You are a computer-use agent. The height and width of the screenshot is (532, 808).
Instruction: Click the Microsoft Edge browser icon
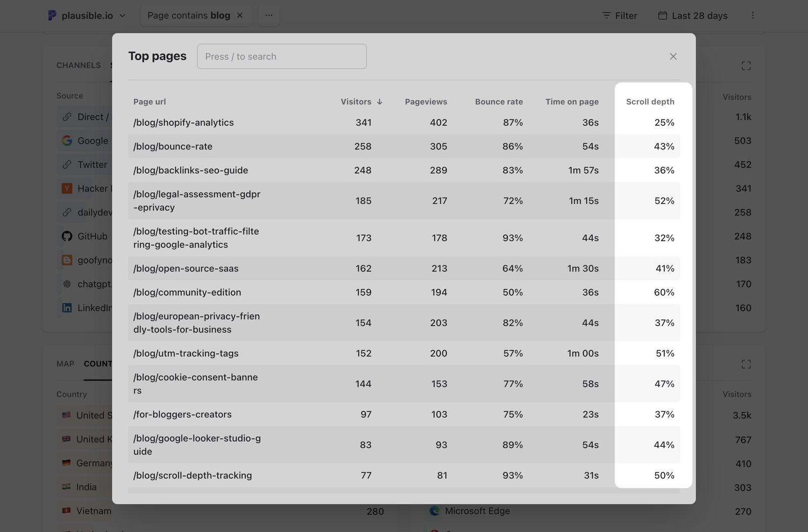tap(434, 511)
